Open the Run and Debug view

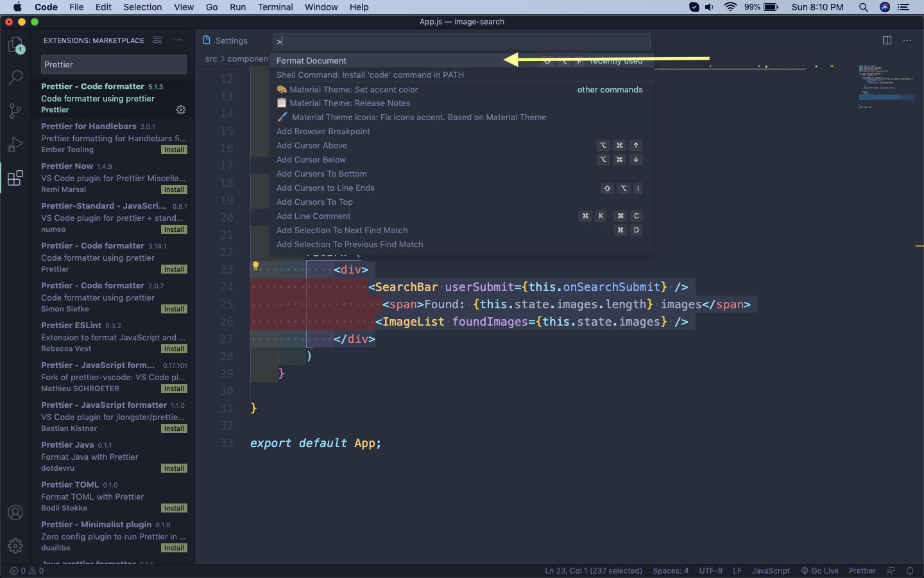point(15,144)
